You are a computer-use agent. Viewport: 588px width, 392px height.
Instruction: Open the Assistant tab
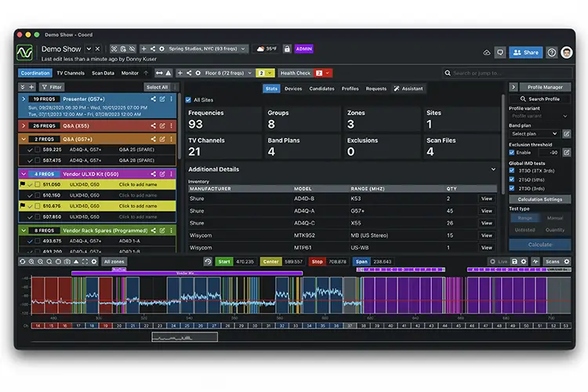tap(408, 89)
